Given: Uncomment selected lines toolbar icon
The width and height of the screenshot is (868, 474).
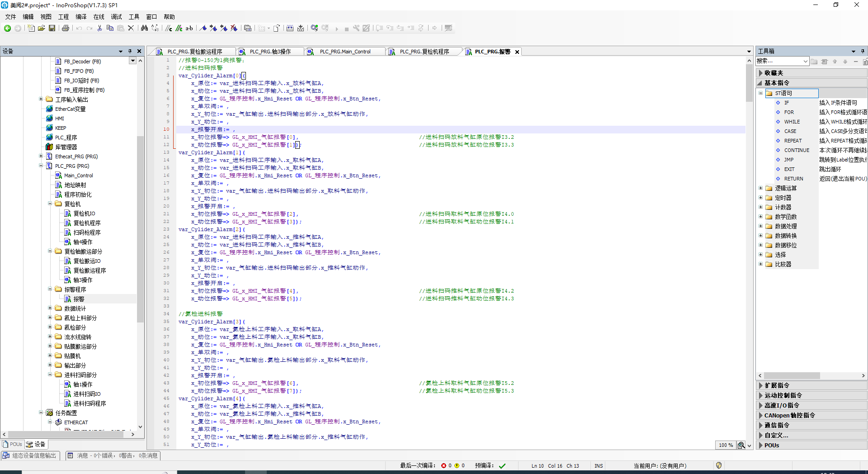Looking at the screenshot, I should point(179,28).
